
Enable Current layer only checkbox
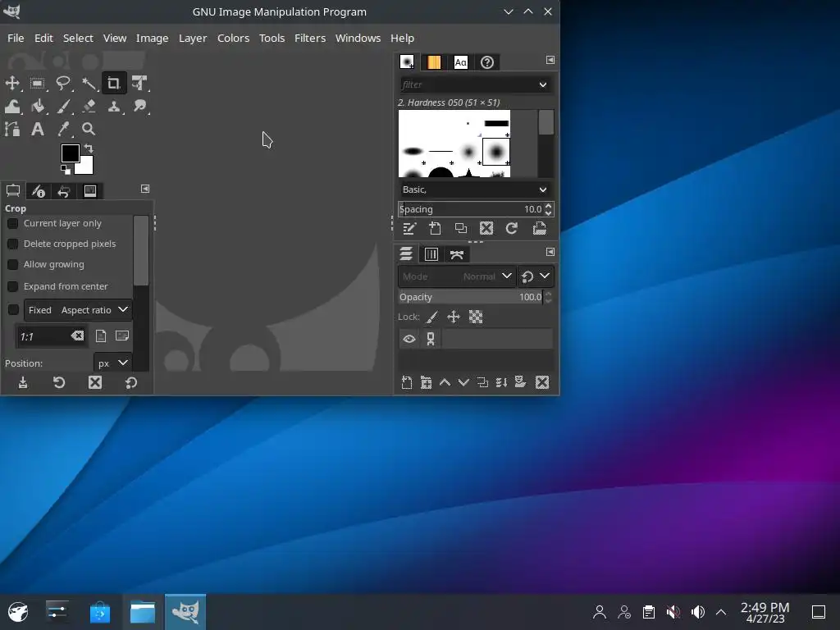pos(13,223)
